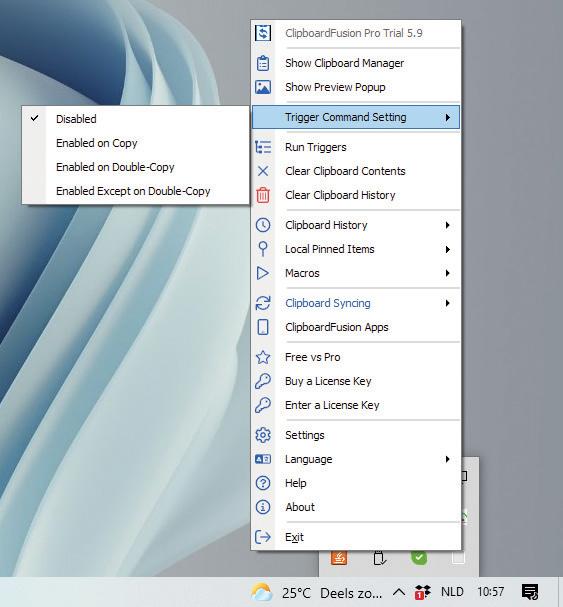Click the question mark Help icon
The height and width of the screenshot is (607, 563).
263,483
